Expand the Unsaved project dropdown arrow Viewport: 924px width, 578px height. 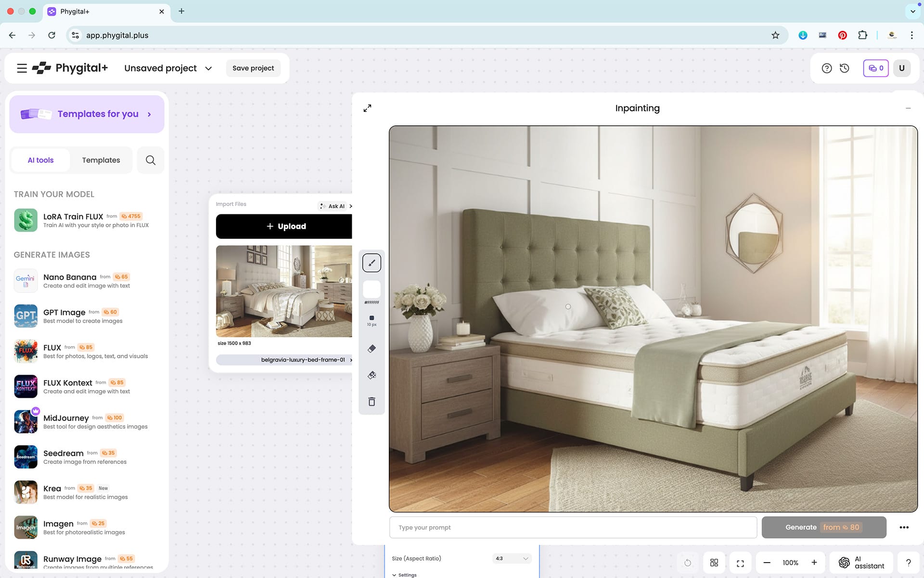208,68
